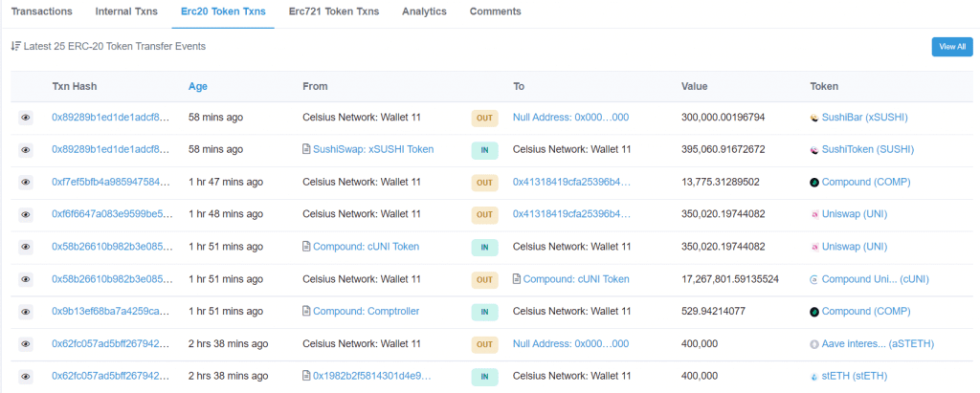Image resolution: width=980 pixels, height=393 pixels.
Task: Click the eye icon on the Compound Uni... (cUNI) row
Action: [26, 279]
